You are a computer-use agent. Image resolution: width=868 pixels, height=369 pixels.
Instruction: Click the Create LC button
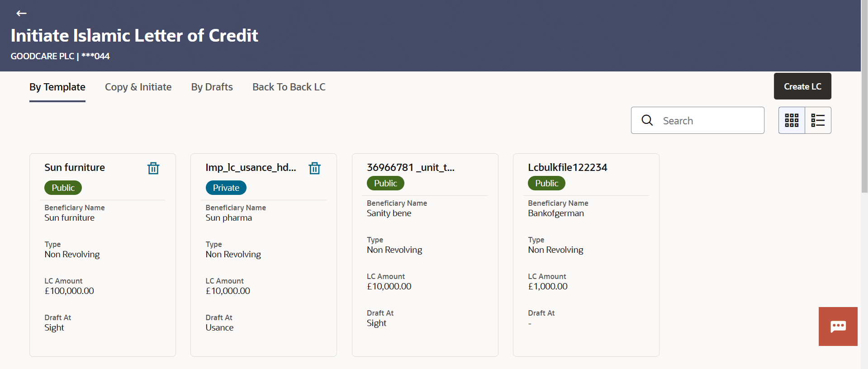[x=802, y=86]
